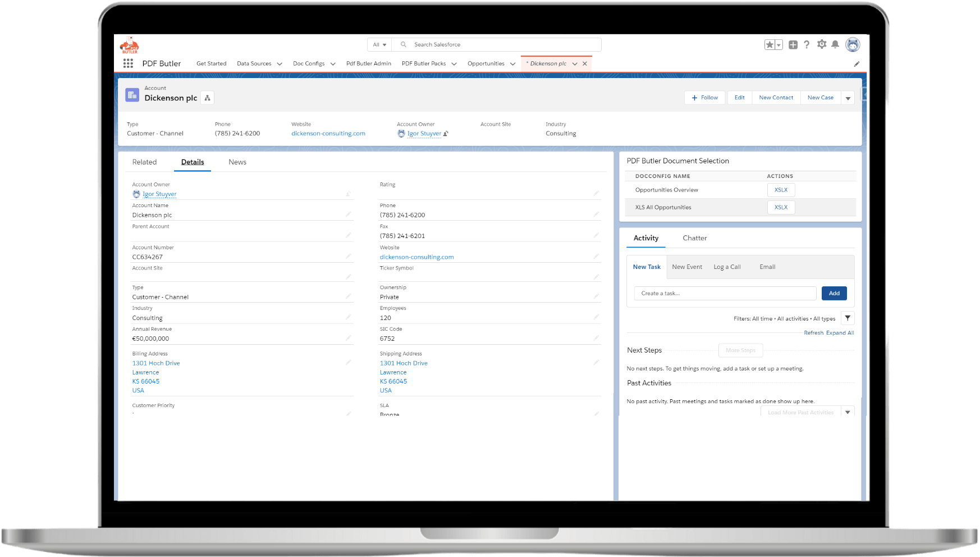Click the search magnifier icon

(x=403, y=44)
